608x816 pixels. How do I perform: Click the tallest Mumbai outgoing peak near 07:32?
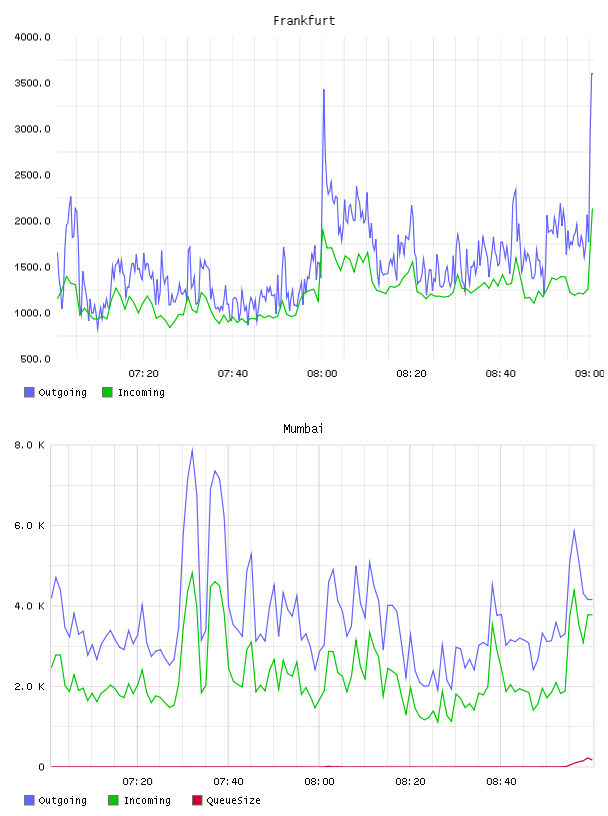[x=193, y=450]
